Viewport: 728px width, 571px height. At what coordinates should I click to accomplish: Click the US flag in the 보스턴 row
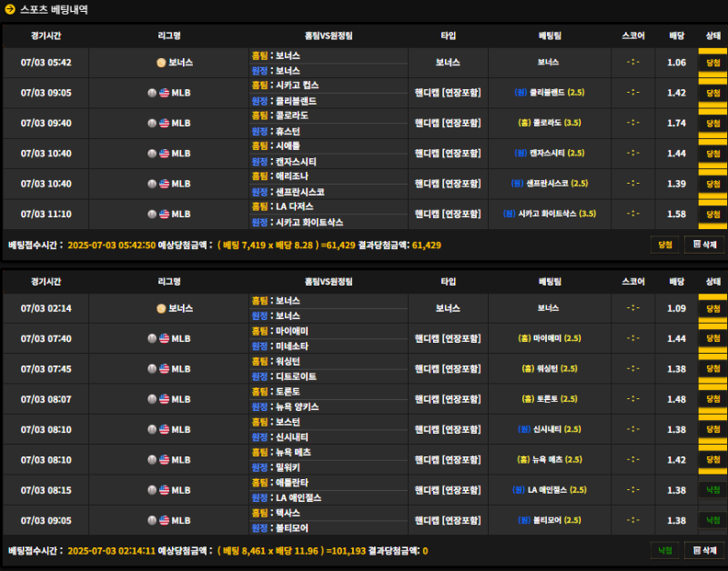pyautogui.click(x=165, y=429)
